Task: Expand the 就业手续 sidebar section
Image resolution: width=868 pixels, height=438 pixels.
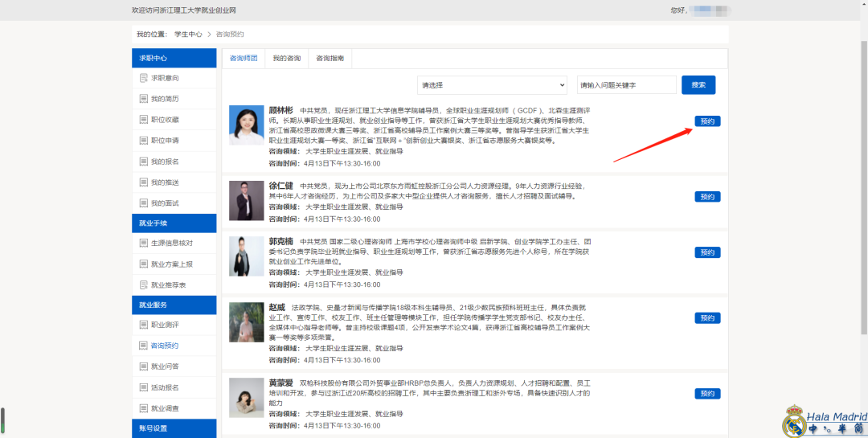Action: [x=174, y=223]
